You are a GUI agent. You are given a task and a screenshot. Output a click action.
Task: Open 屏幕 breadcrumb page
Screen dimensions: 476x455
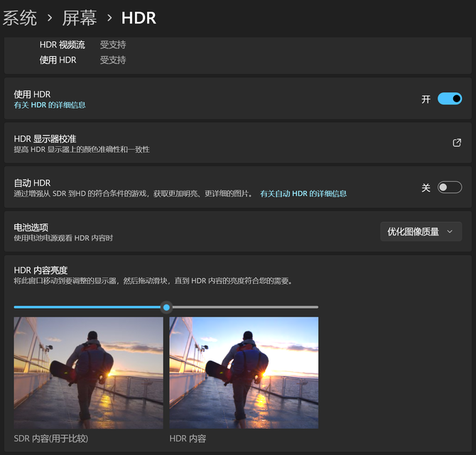click(x=80, y=18)
